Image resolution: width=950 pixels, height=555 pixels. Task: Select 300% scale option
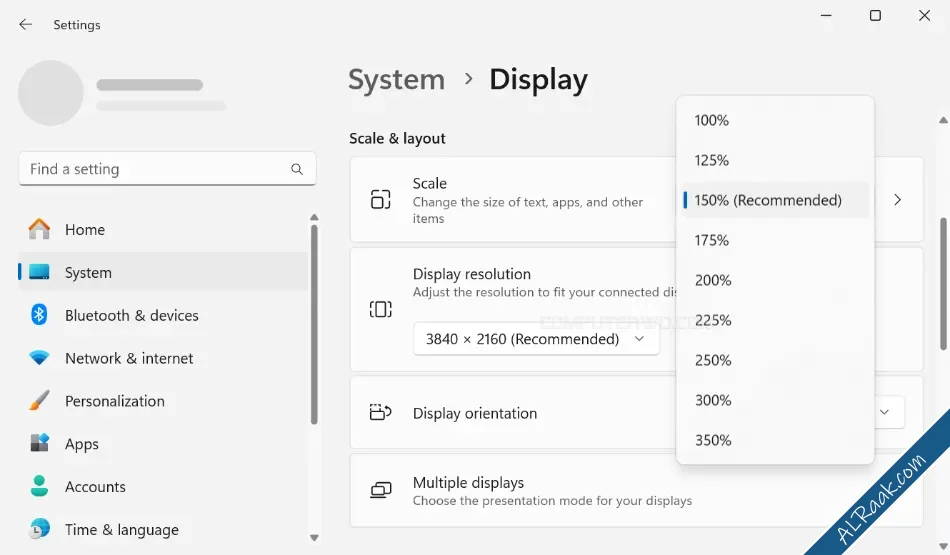coord(776,400)
